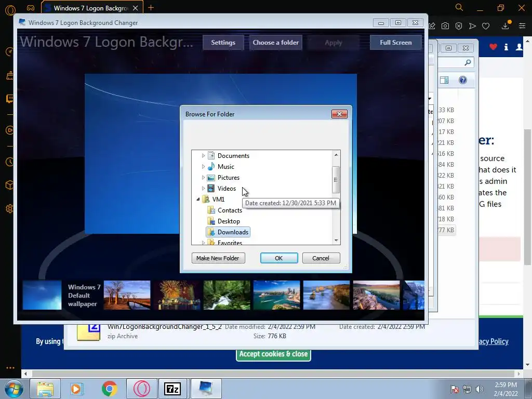Cancel the Browse For Folder dialog

pyautogui.click(x=321, y=258)
